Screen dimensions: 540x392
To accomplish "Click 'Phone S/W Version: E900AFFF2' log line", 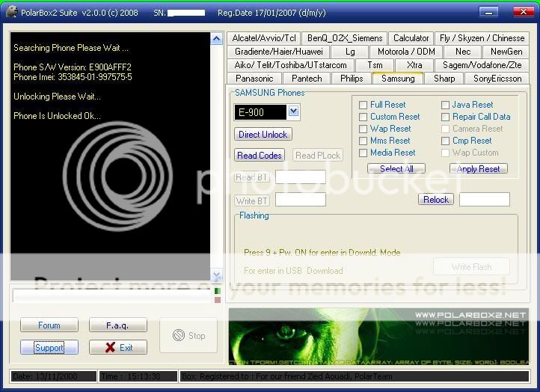I will (x=73, y=67).
